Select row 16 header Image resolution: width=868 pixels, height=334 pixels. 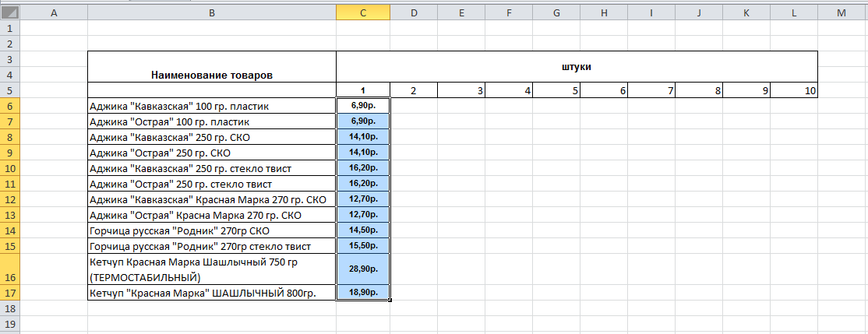click(x=10, y=269)
